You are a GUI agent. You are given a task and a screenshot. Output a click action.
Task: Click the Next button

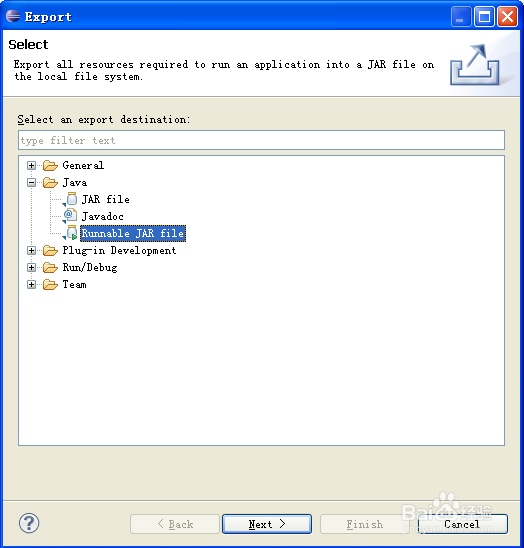[267, 524]
